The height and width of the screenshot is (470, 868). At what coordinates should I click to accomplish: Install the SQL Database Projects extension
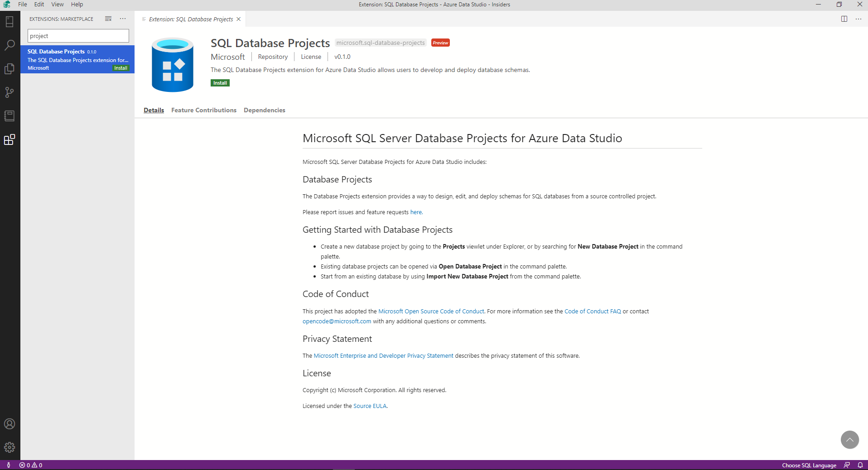(x=220, y=83)
